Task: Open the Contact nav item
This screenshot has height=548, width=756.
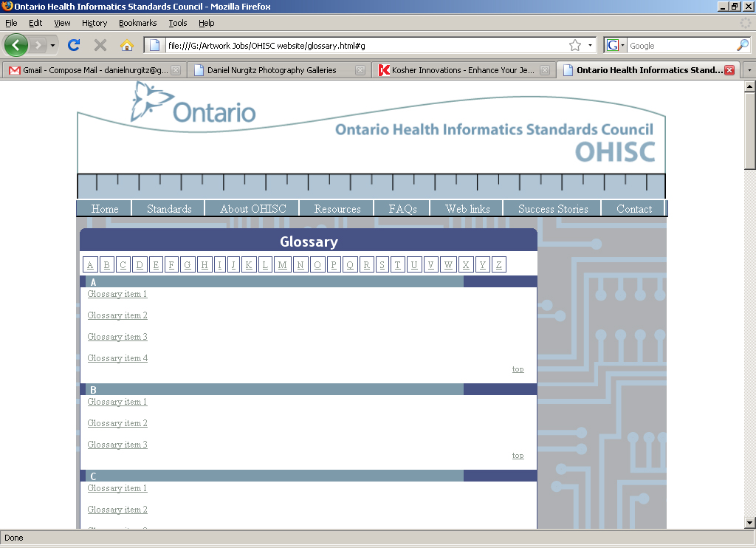Action: (x=634, y=209)
